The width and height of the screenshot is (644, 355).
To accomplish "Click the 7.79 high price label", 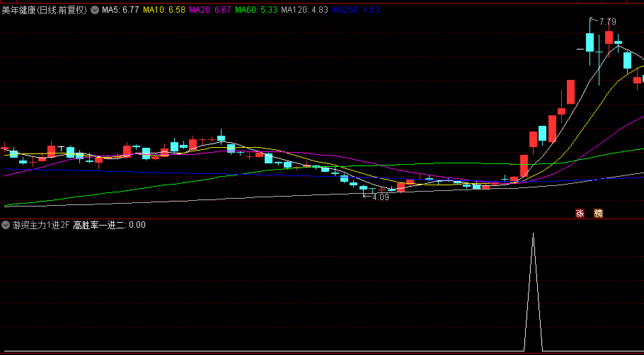I will click(x=607, y=22).
